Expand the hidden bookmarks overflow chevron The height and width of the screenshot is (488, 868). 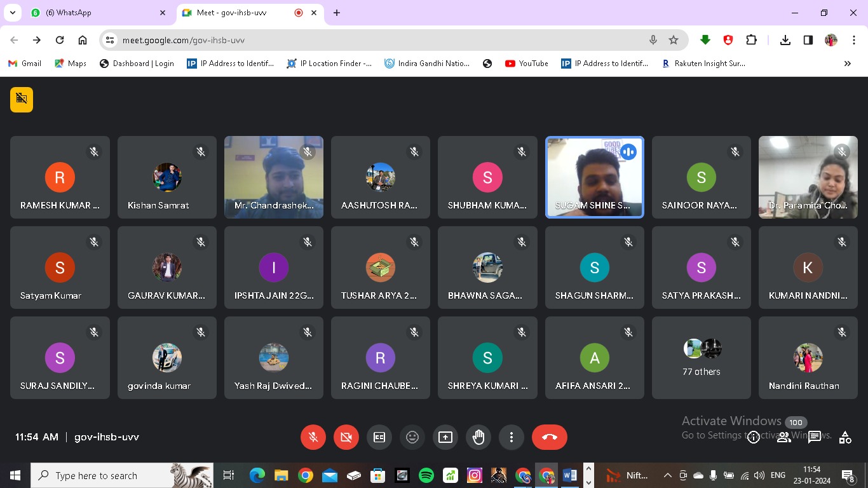pyautogui.click(x=847, y=64)
